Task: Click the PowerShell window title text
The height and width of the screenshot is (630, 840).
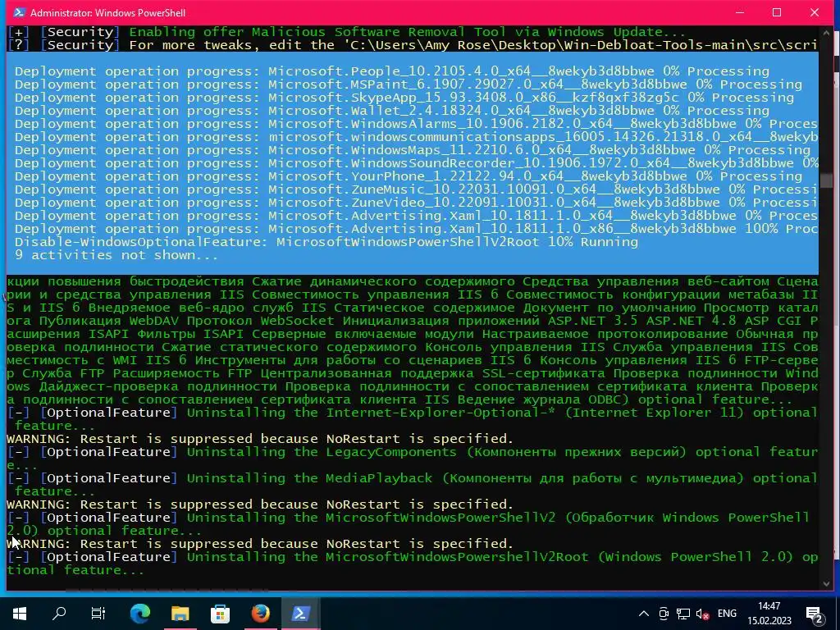Action: (107, 12)
